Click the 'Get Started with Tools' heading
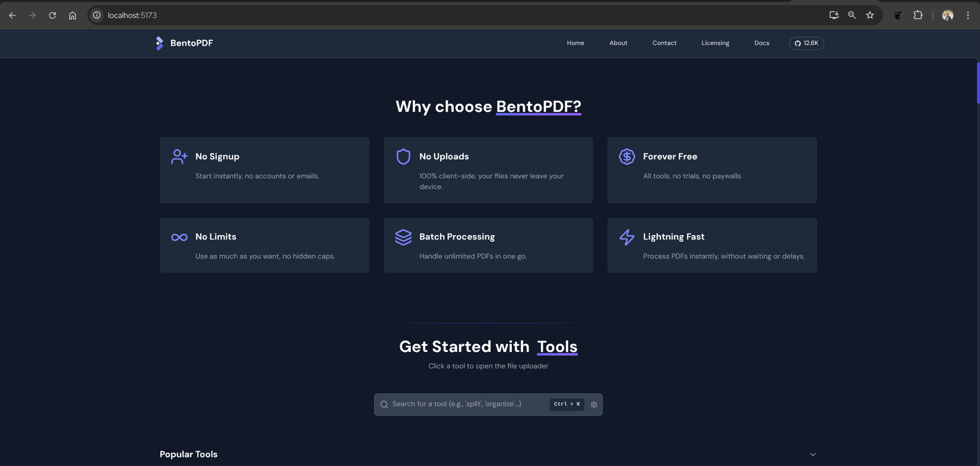 [x=488, y=347]
